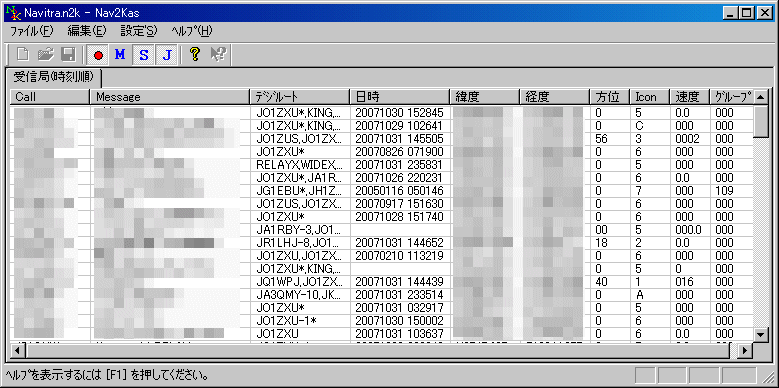
Task: Open the ヘルプ(H) menu
Action: click(x=192, y=31)
